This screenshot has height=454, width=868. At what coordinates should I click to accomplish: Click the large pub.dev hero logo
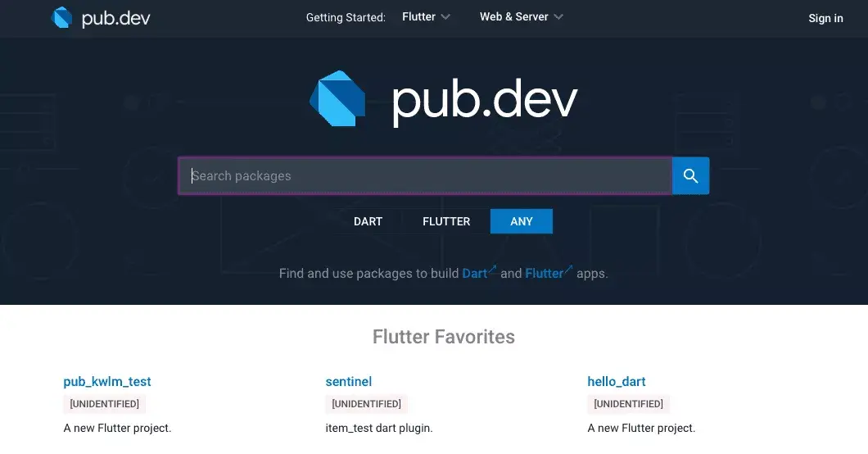(x=443, y=100)
